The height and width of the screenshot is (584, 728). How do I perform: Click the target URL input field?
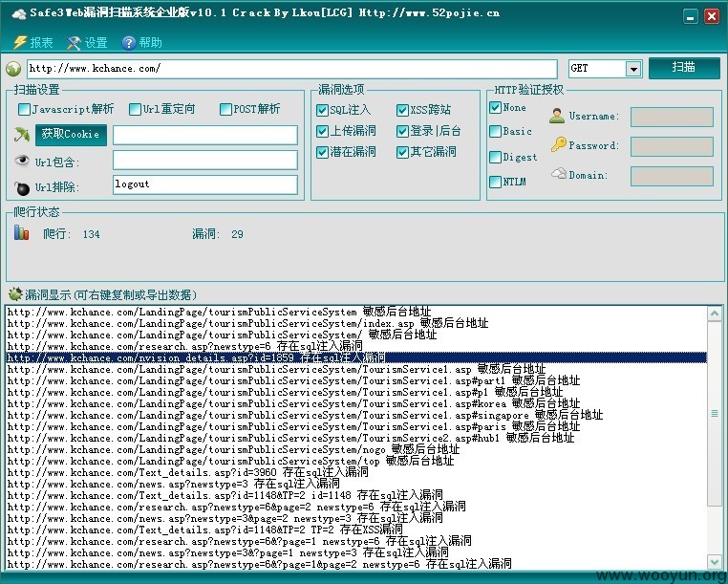tap(292, 69)
